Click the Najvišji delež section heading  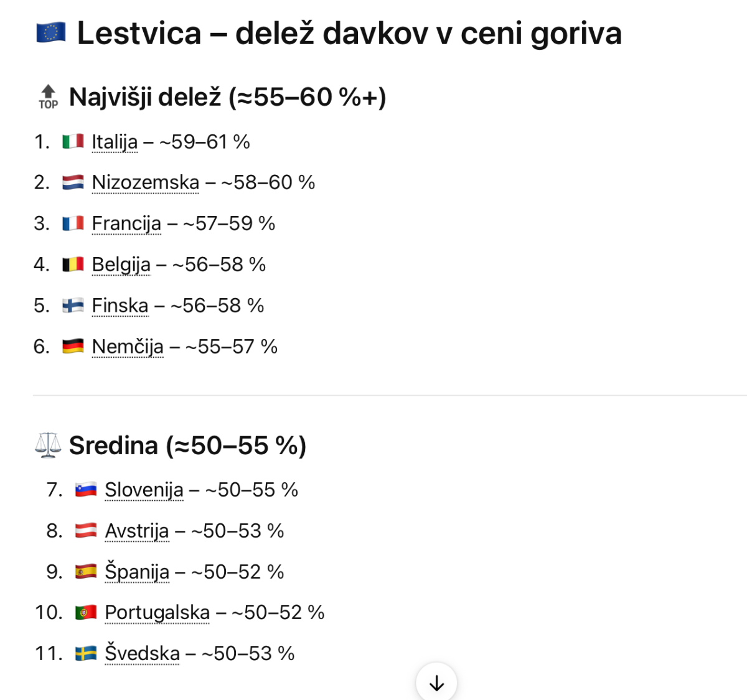[227, 97]
